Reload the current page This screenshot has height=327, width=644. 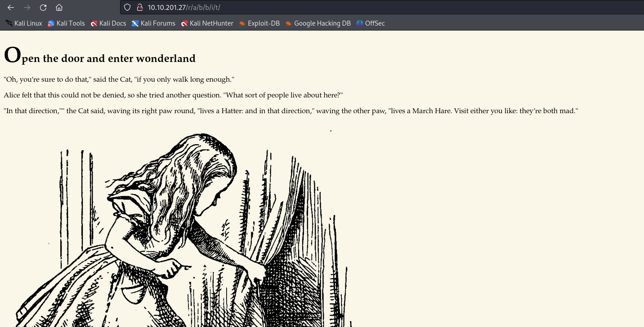pos(43,8)
